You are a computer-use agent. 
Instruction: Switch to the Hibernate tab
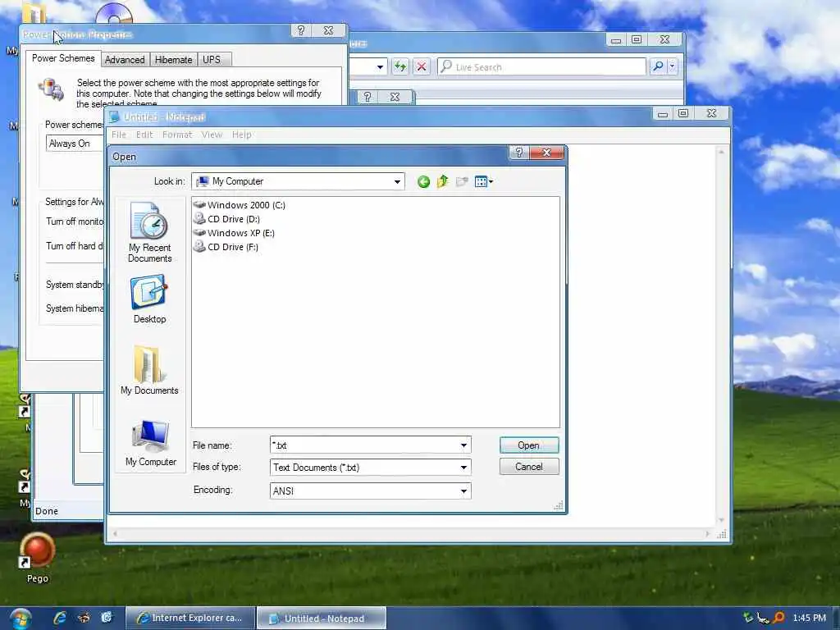(174, 59)
